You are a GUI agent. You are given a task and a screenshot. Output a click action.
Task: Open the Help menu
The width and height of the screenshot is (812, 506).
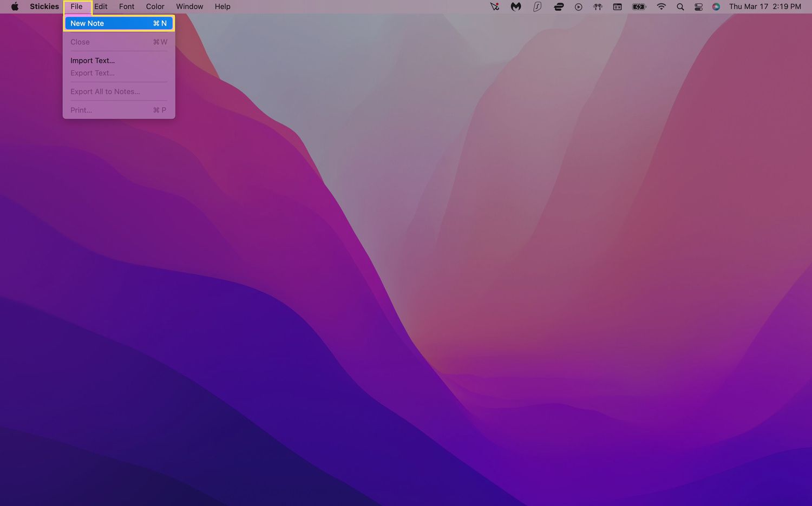point(222,6)
